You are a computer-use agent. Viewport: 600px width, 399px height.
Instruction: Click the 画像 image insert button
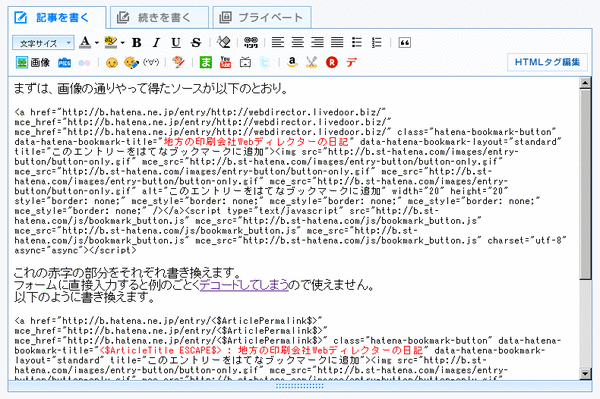click(33, 62)
